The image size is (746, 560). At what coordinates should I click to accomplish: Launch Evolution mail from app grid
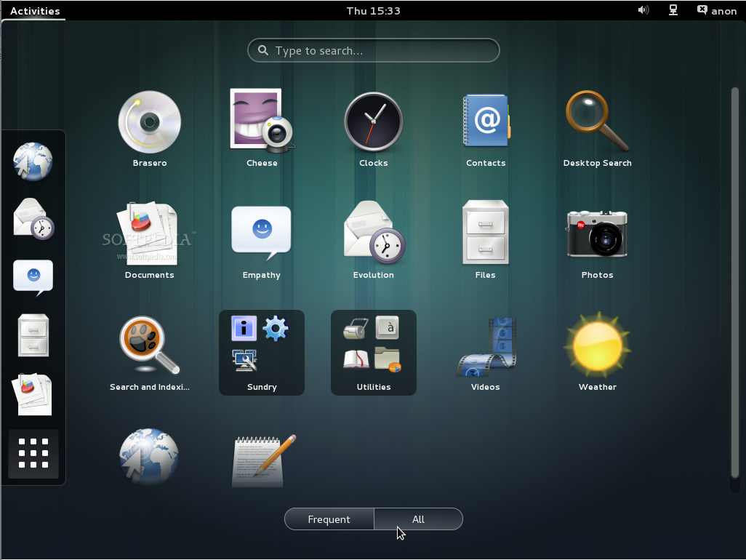374,240
